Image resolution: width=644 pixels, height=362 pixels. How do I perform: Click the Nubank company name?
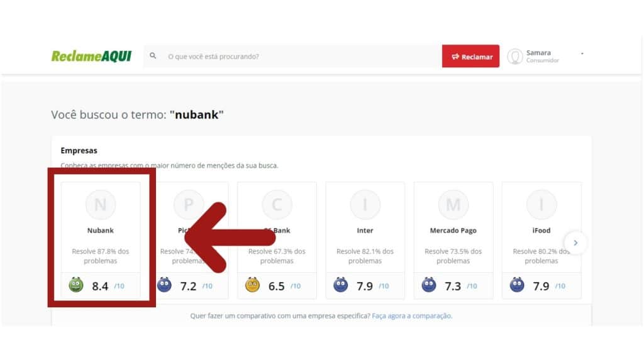[100, 230]
